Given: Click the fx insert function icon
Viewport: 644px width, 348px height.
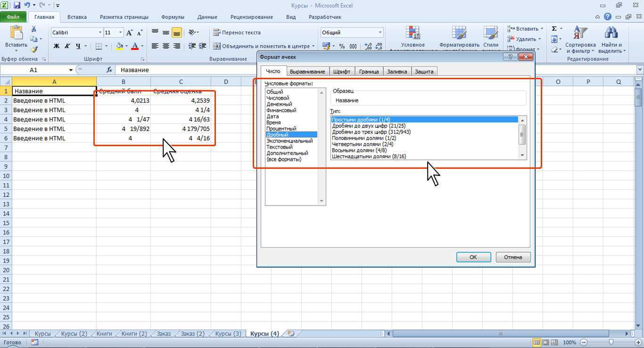Looking at the screenshot, I should (109, 70).
